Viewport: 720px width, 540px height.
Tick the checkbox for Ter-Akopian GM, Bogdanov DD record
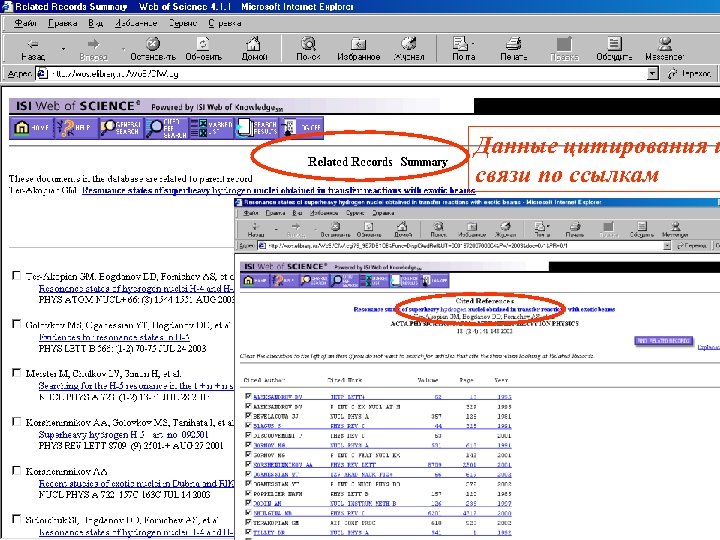point(17,276)
